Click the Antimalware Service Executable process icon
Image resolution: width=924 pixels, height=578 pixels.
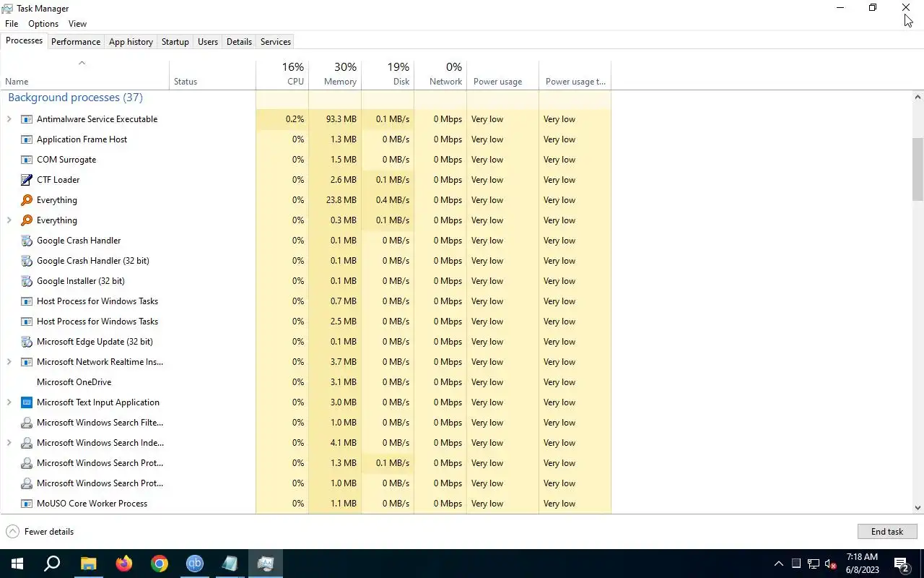point(27,119)
